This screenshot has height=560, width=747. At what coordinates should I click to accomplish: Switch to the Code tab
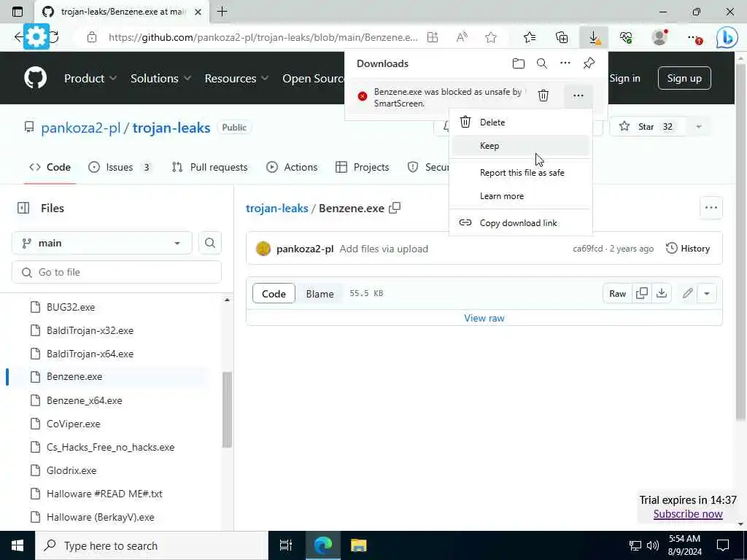click(x=50, y=167)
